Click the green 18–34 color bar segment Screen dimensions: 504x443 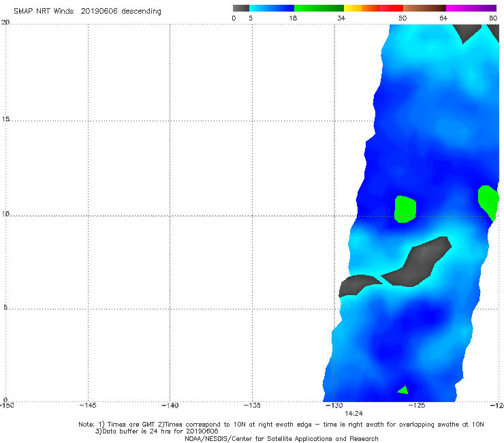319,8
